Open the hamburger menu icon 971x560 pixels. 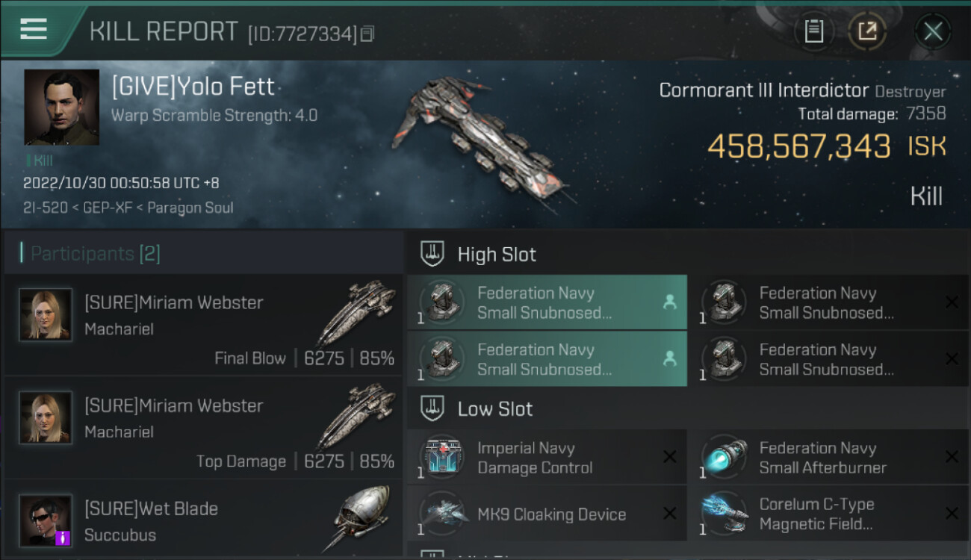coord(34,30)
